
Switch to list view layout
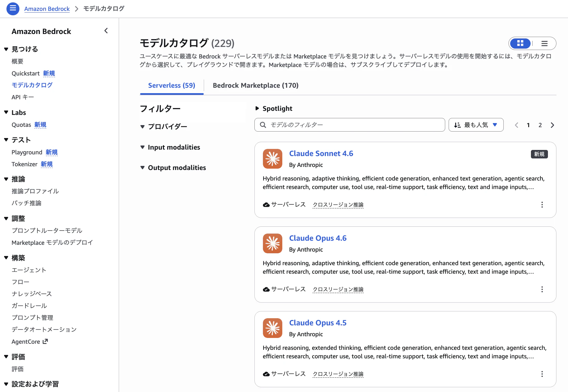click(544, 44)
